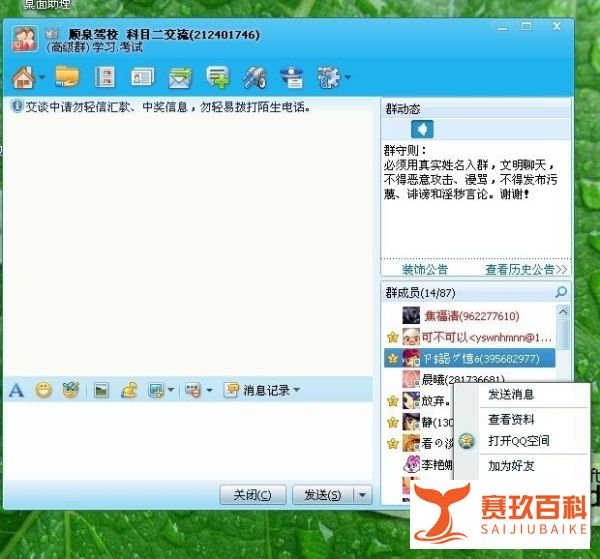Viewport: 600px width, 559px height.
Task: Click the star icon beside 静
Action: click(393, 422)
